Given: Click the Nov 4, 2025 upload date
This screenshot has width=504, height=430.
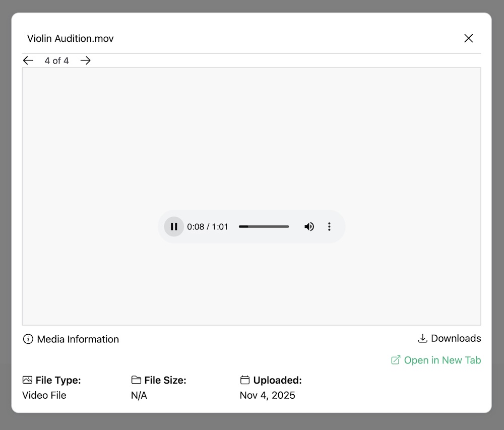Looking at the screenshot, I should [x=267, y=395].
